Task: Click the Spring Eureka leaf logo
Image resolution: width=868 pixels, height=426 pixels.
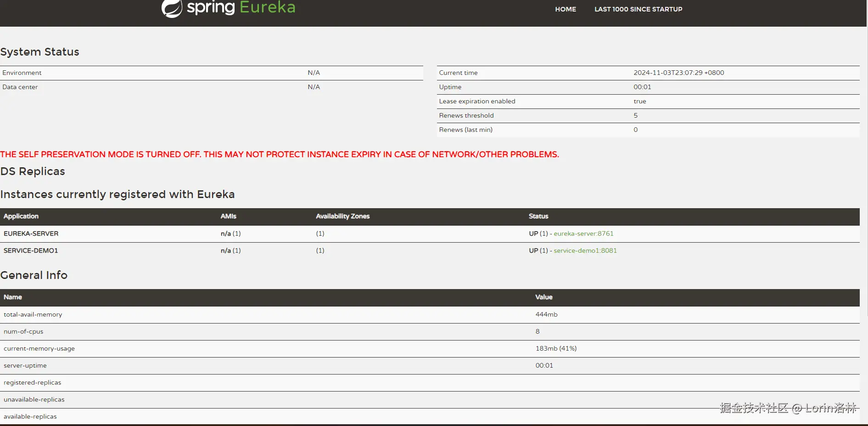Action: click(x=172, y=8)
